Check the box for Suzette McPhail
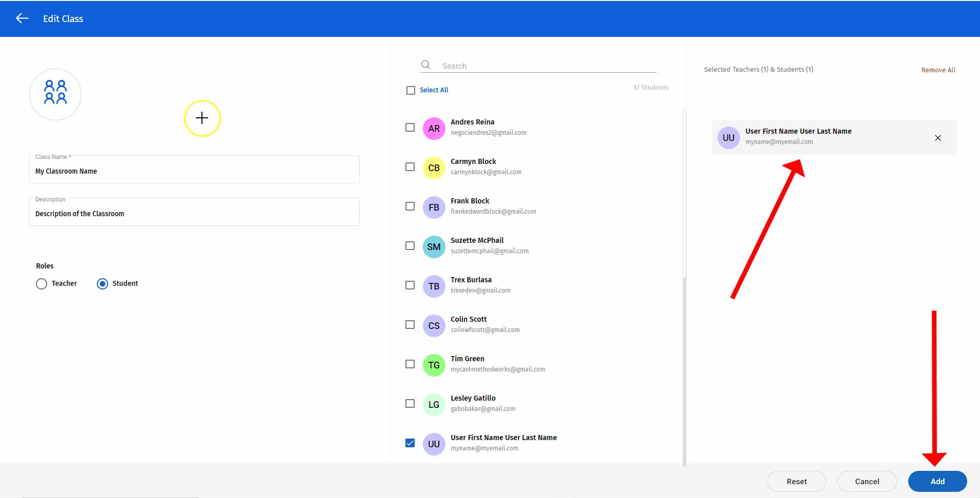 (x=410, y=245)
